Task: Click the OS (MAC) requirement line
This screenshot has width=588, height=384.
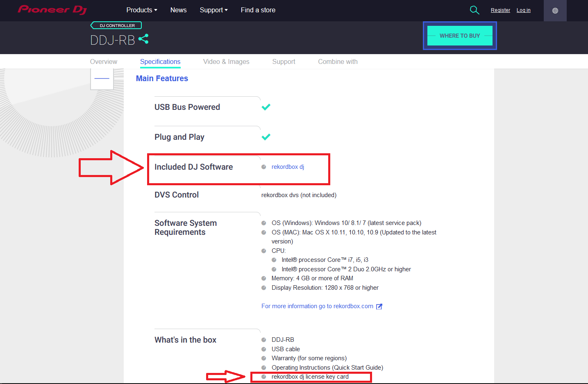Action: pyautogui.click(x=354, y=237)
